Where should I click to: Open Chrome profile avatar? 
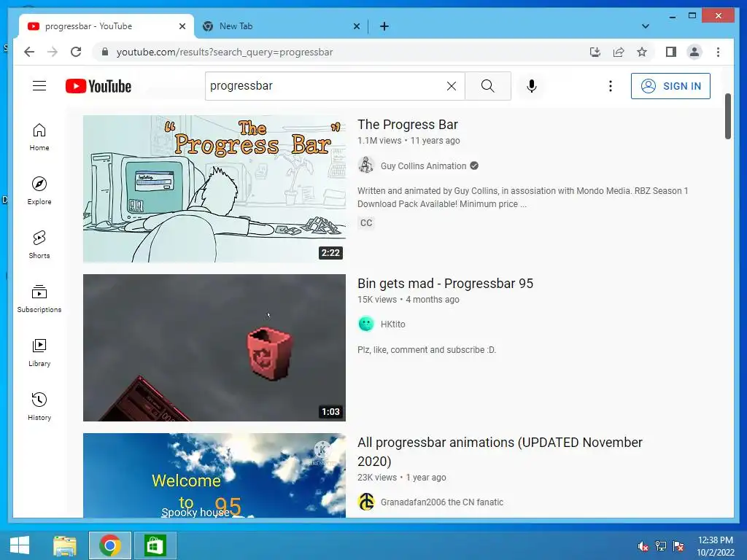pos(694,52)
